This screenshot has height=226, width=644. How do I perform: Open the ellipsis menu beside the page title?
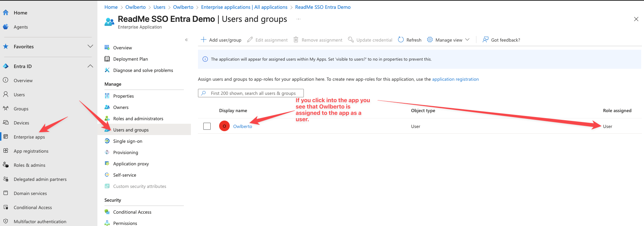pyautogui.click(x=299, y=19)
